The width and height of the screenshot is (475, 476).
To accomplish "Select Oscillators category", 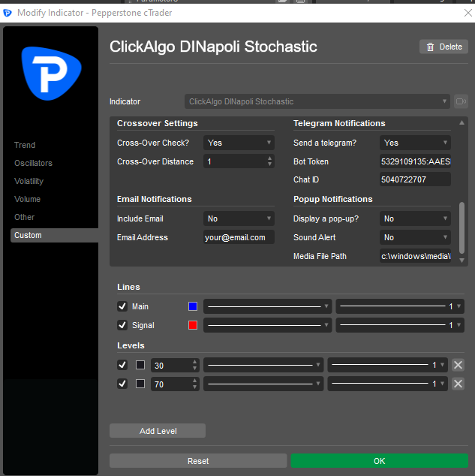I will (33, 163).
